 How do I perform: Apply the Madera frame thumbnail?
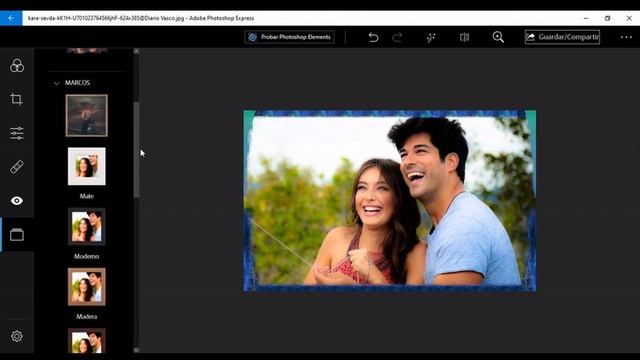pyautogui.click(x=87, y=287)
